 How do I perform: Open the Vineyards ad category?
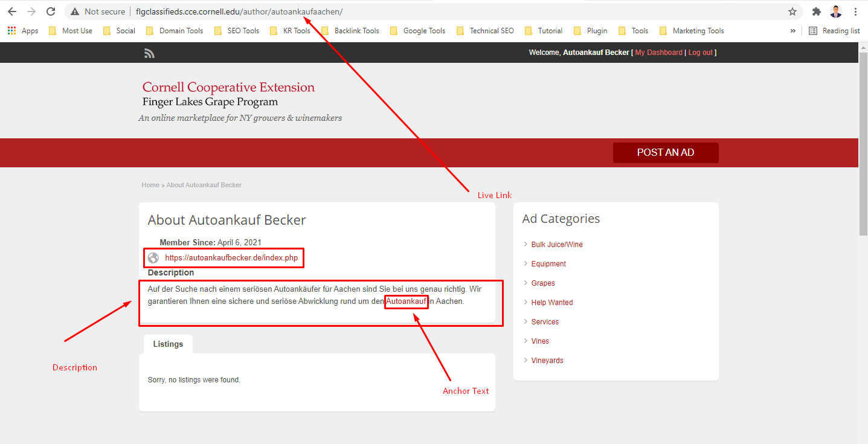click(x=547, y=361)
